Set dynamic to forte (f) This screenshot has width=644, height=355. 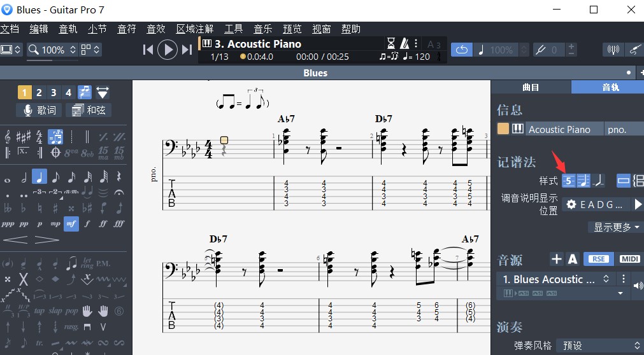click(87, 224)
